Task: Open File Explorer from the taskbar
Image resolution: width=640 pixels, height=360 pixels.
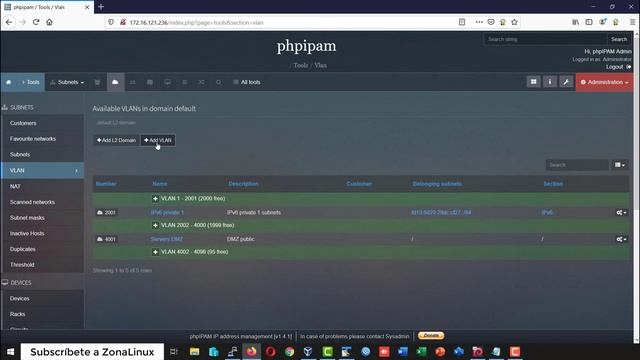Action: 195,351
